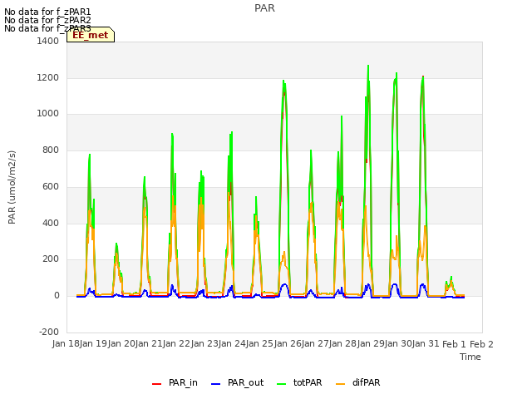Click the Jan 28 x-axis date label
532x399 pixels.
342,344
